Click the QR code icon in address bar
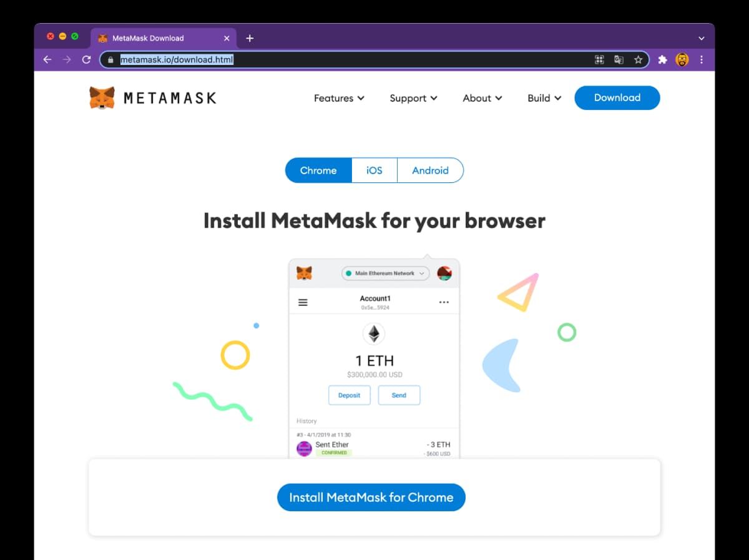The height and width of the screenshot is (560, 749). (x=599, y=60)
